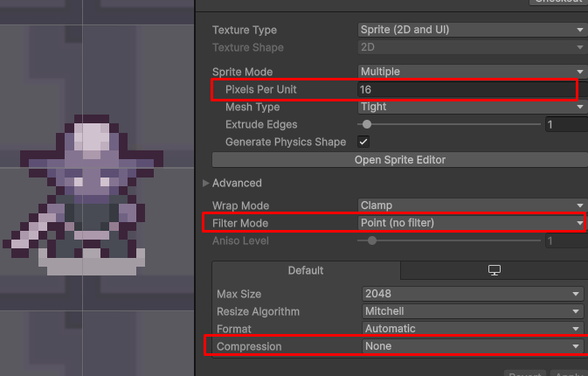Change Filter Mode from Point (no filter)

point(472,223)
